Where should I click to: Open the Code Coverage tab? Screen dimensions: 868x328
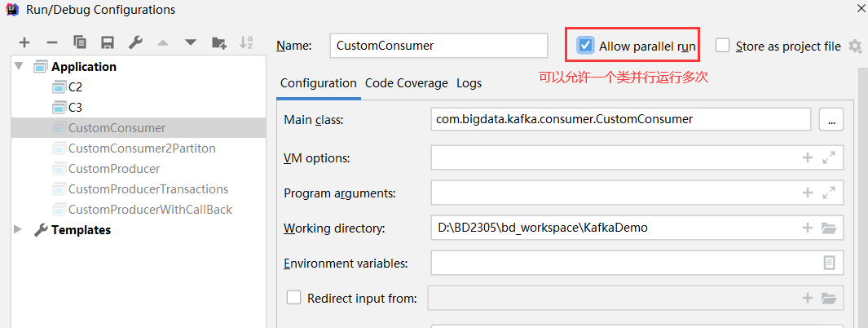[407, 83]
